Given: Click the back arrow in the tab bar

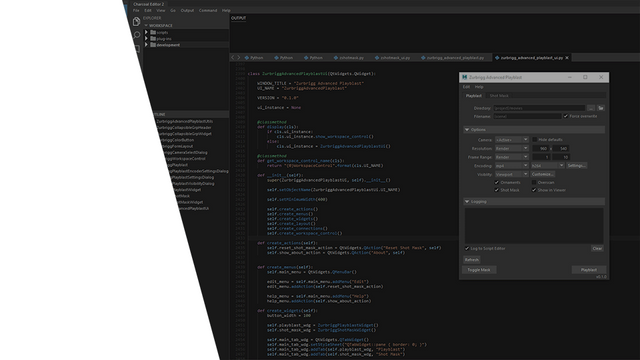Looking at the screenshot, I should coord(233,58).
